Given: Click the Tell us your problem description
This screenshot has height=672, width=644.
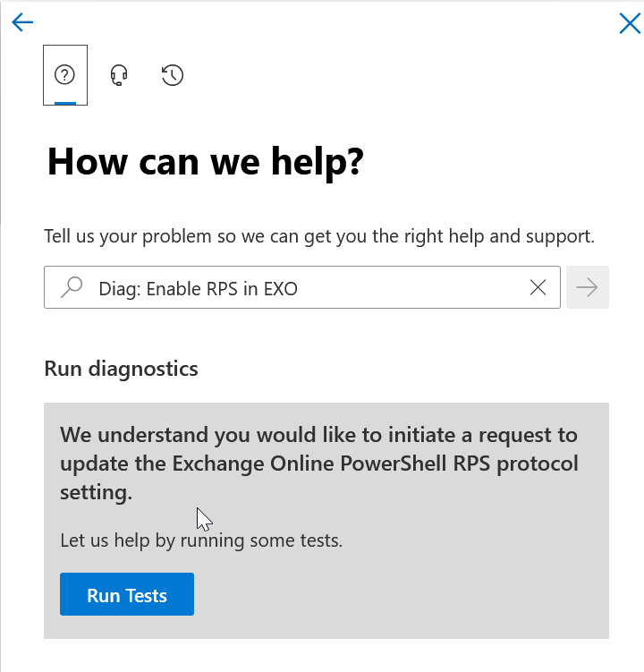Looking at the screenshot, I should [319, 236].
